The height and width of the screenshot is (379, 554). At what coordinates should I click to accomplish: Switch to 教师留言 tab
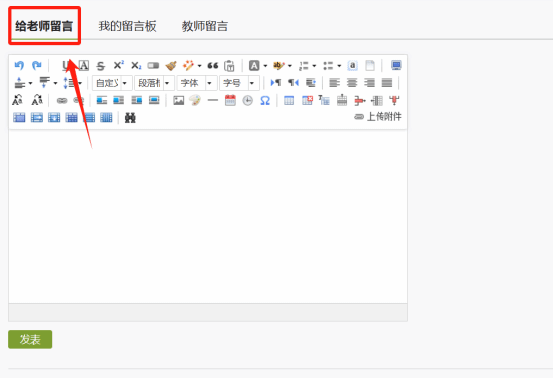point(205,26)
